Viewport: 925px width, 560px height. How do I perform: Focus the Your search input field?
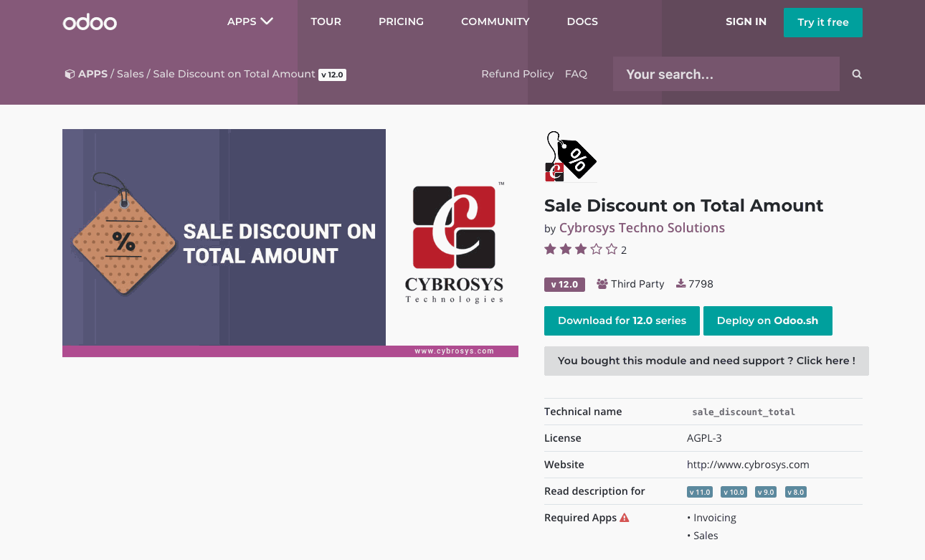726,74
